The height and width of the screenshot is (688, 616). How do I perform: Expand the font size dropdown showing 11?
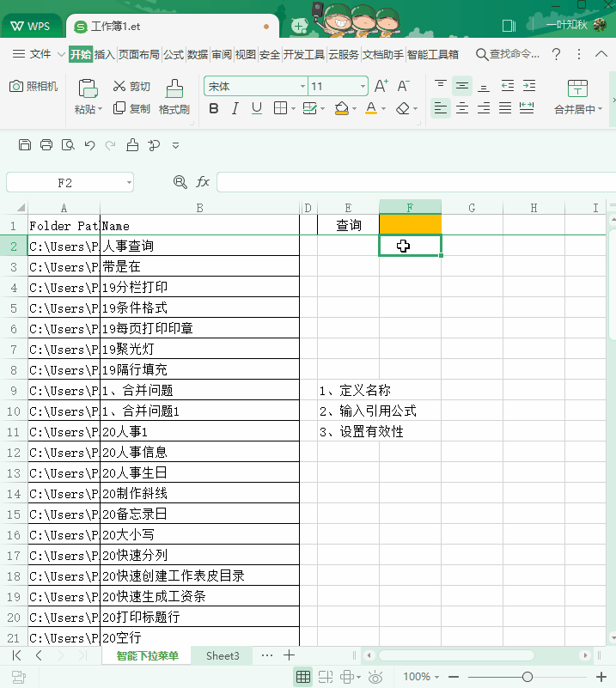click(363, 86)
